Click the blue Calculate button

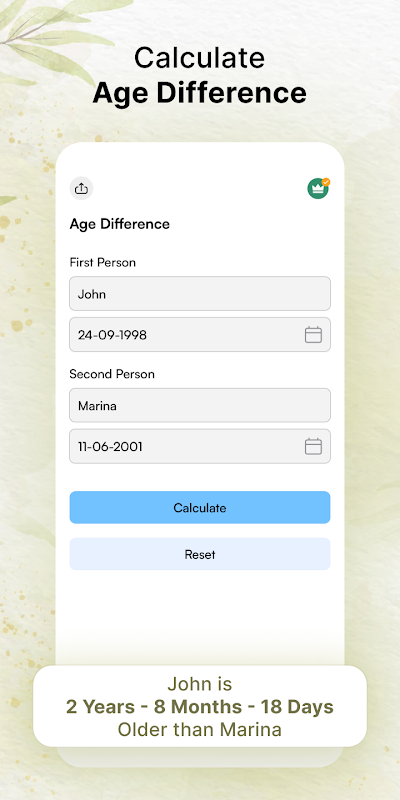(200, 507)
